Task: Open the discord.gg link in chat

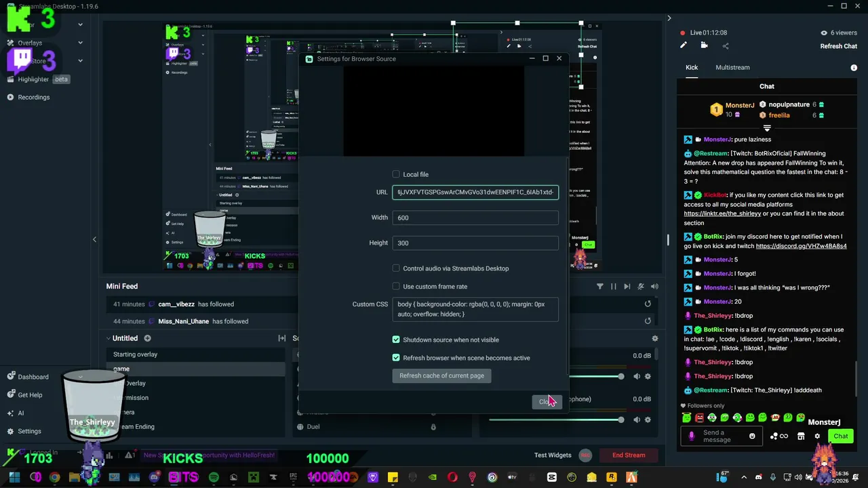Action: click(801, 246)
